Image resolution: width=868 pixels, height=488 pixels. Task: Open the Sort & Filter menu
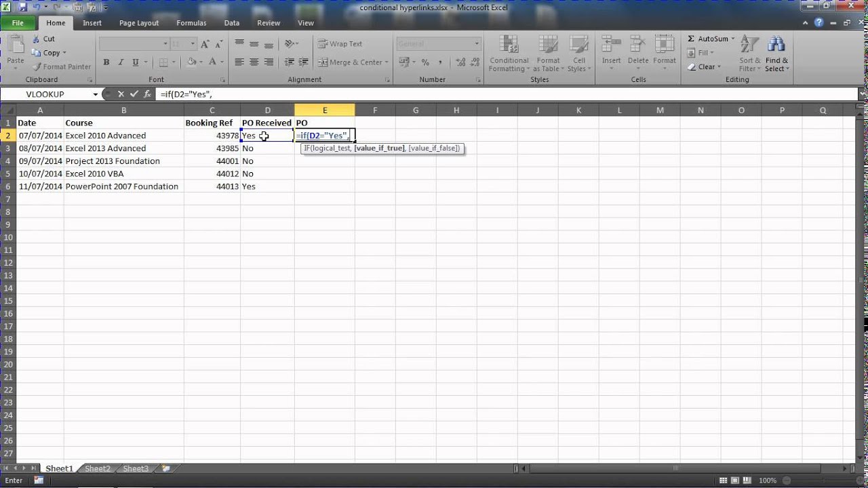tap(749, 54)
